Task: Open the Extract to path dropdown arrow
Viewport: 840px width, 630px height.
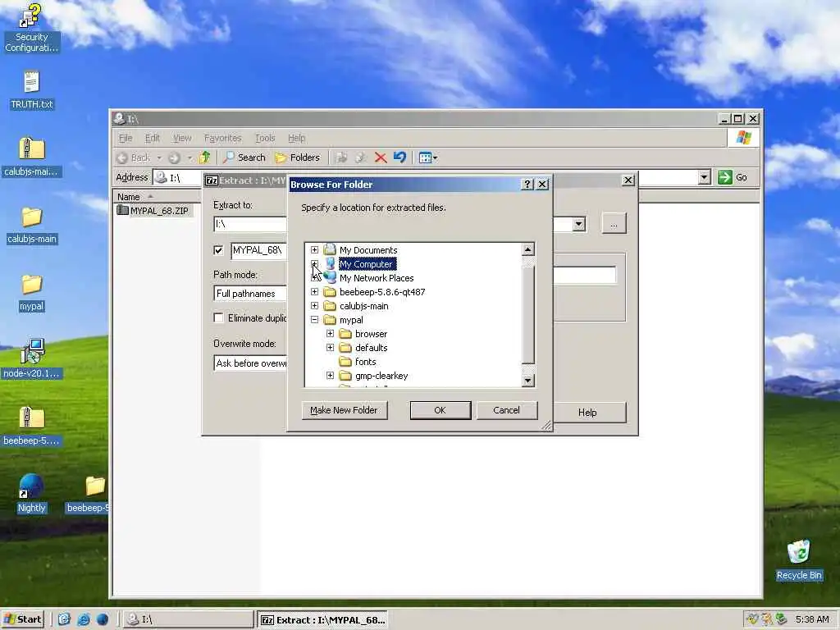Action: click(x=578, y=224)
